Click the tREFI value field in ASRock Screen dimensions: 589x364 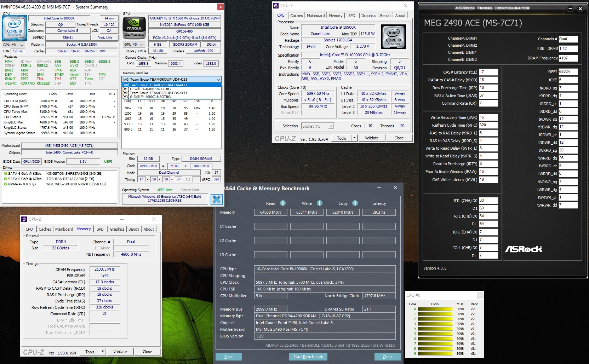click(568, 72)
